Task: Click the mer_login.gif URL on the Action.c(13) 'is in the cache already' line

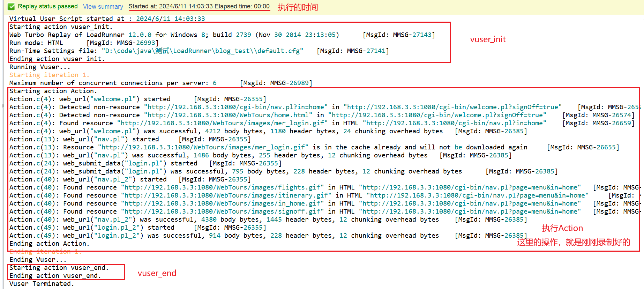Action: click(x=203, y=147)
